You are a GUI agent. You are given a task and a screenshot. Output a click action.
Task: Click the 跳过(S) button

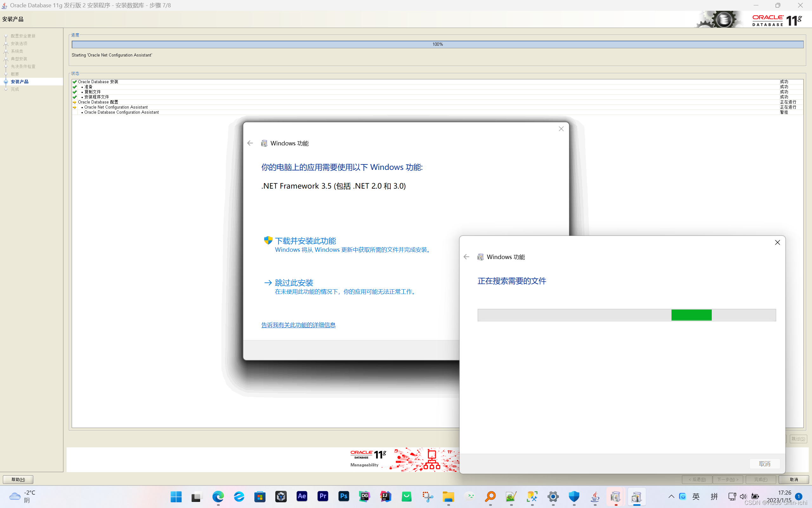[x=798, y=439]
